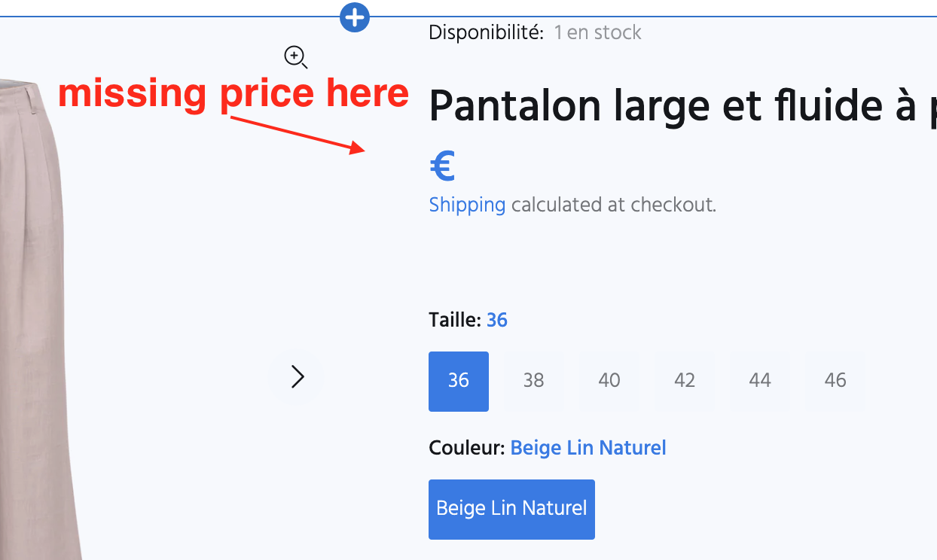This screenshot has height=560, width=937.
Task: Click the Disponibilité label
Action: point(486,32)
